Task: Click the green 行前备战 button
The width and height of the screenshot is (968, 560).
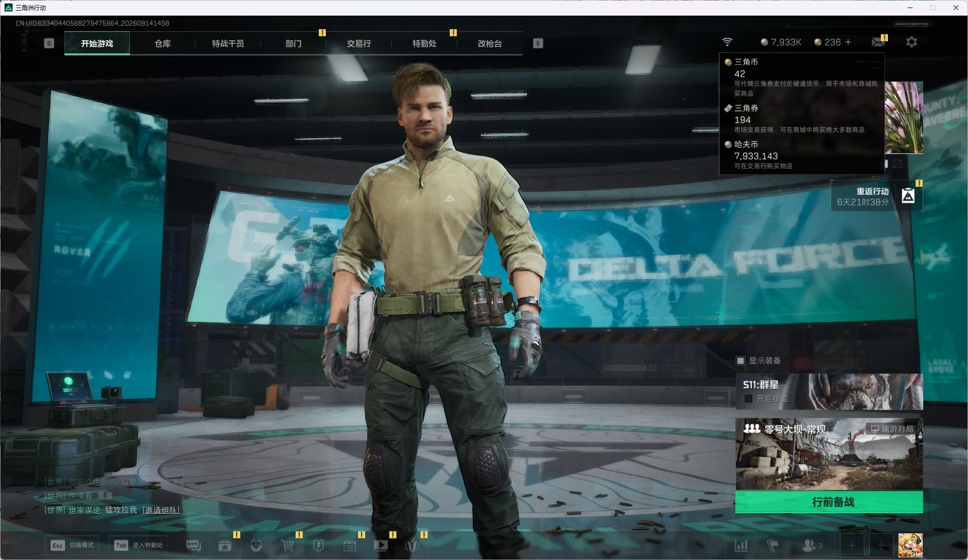Action: coord(829,502)
